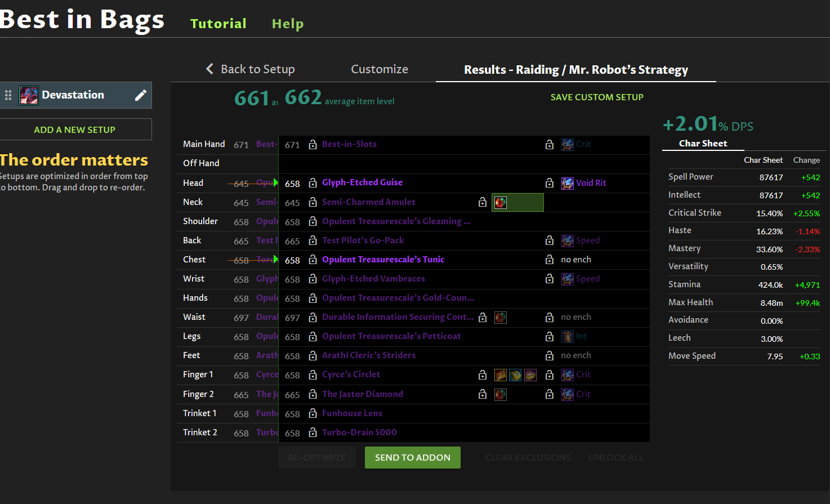Viewport: 830px width, 504px height.
Task: Click UNLOCK ALL button
Action: click(x=615, y=457)
